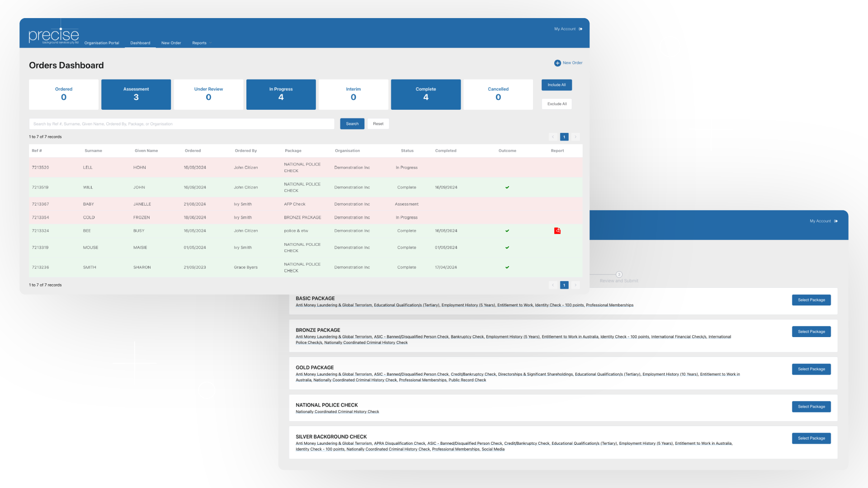The image size is (868, 488).
Task: Toggle the Assessment status filter tile
Action: [x=136, y=94]
